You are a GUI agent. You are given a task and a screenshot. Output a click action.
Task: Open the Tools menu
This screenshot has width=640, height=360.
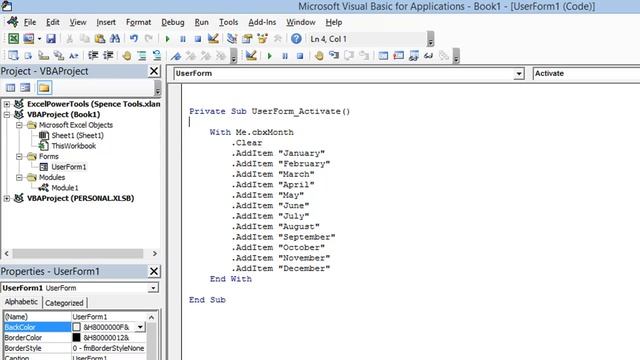(229, 22)
